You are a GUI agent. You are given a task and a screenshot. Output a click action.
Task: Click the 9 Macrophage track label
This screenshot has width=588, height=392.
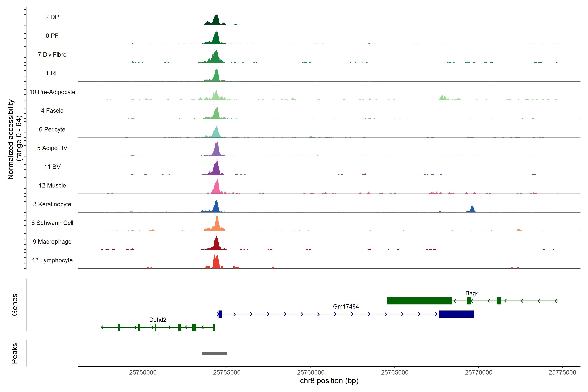pos(52,242)
